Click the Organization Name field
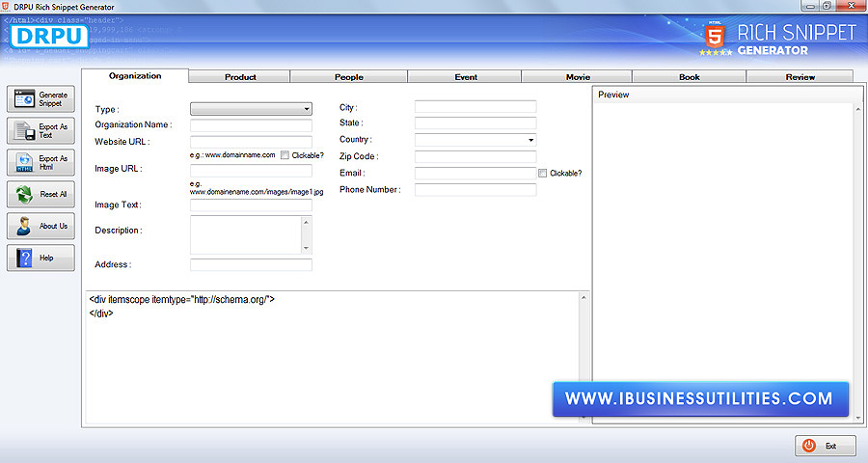 [x=251, y=125]
